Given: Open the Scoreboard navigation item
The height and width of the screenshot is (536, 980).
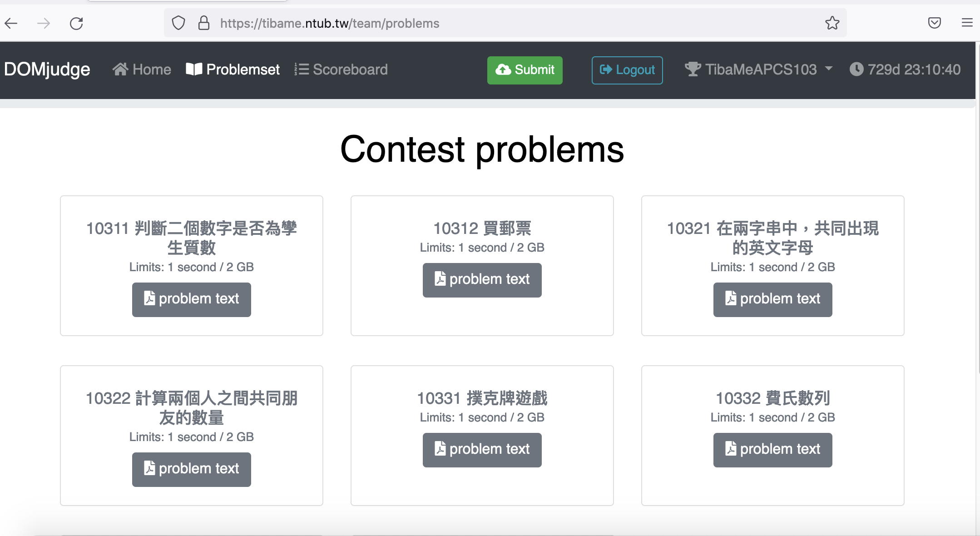Looking at the screenshot, I should pyautogui.click(x=341, y=69).
